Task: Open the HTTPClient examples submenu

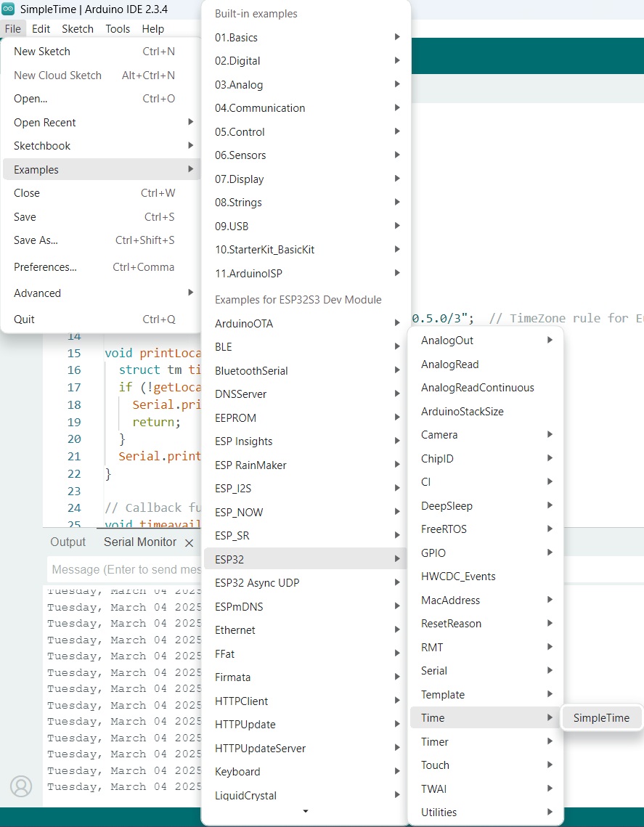Action: coord(306,701)
